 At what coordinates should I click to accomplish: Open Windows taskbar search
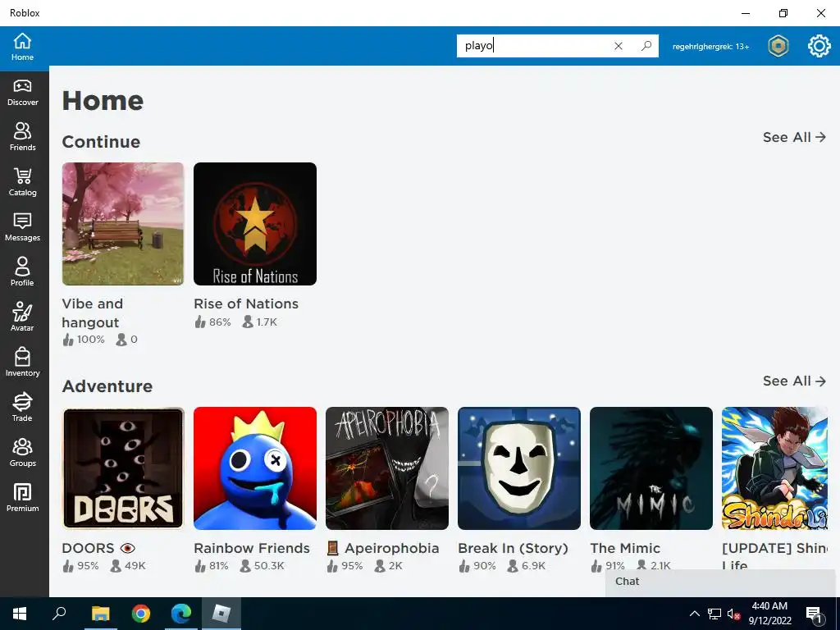point(59,614)
